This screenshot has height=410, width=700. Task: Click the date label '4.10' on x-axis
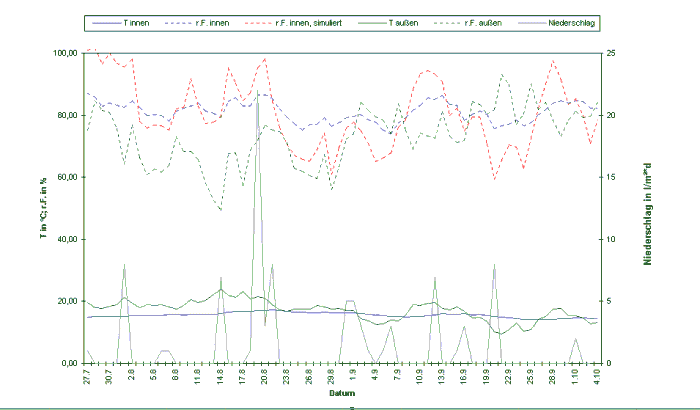click(597, 376)
